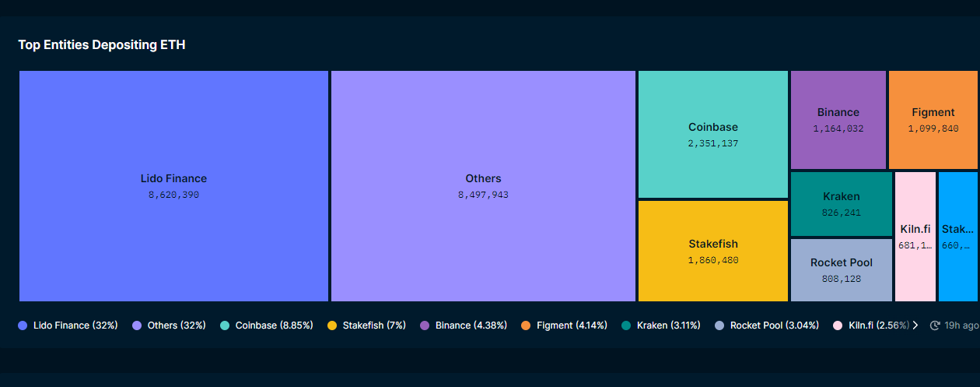Screen dimensions: 980x387
Task: Toggle Figment (4.14%) legend entry
Action: click(564, 325)
